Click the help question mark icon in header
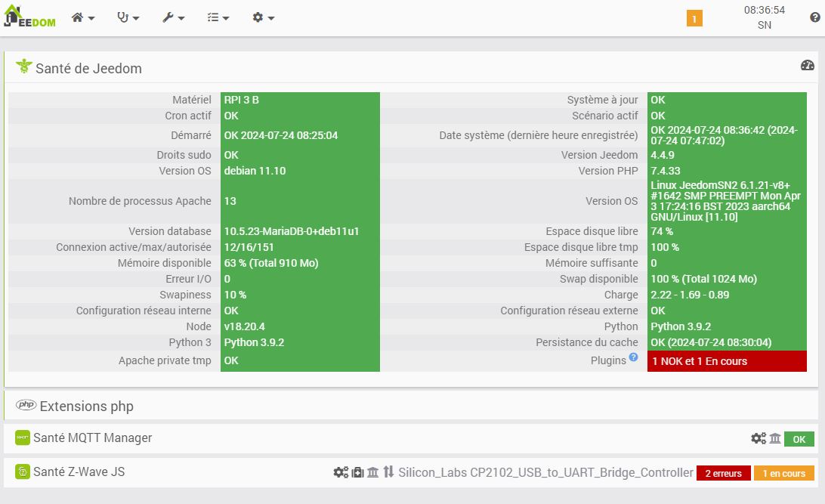825x504 pixels. 815,17
